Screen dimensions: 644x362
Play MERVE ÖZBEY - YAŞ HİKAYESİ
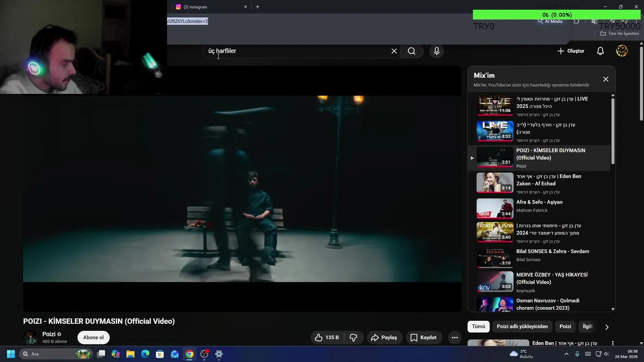pos(538,282)
